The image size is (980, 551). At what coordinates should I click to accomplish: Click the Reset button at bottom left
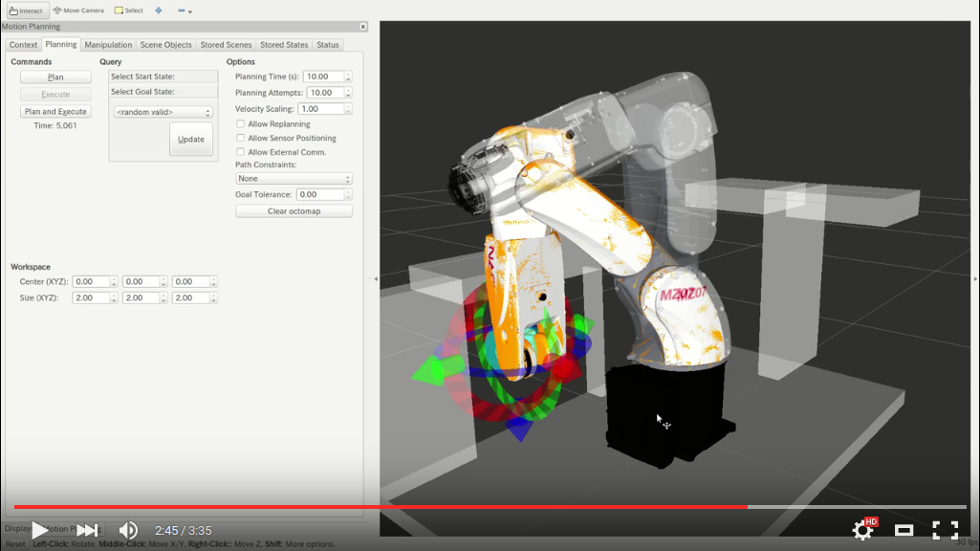[15, 544]
